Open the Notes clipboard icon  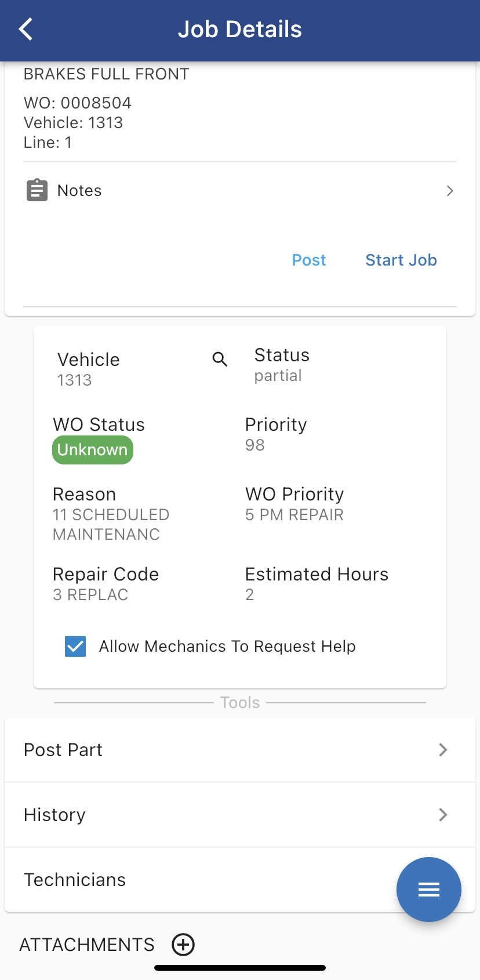[37, 190]
